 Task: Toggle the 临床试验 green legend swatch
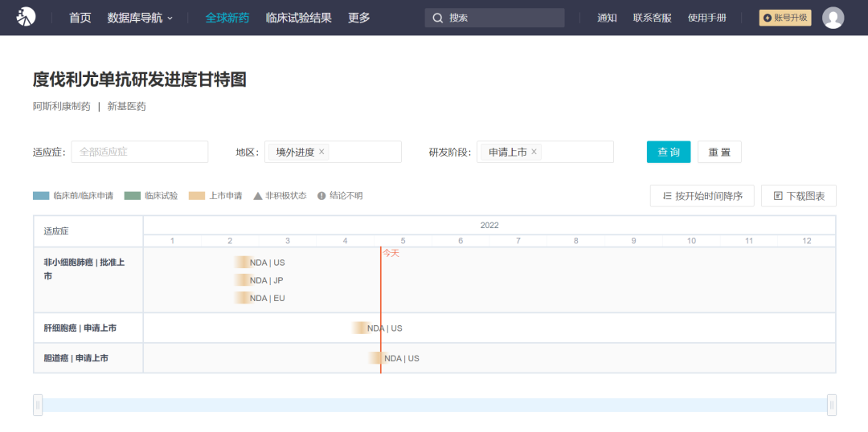point(133,196)
